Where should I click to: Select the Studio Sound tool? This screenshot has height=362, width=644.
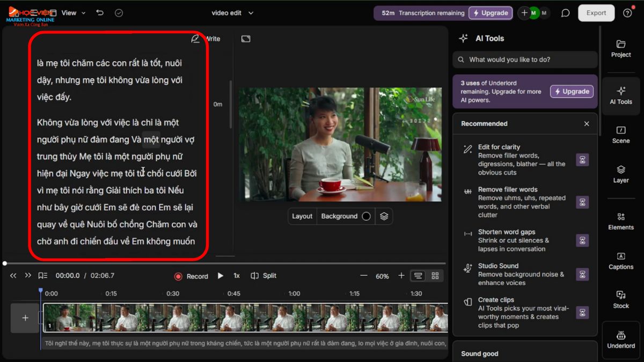tap(525, 274)
